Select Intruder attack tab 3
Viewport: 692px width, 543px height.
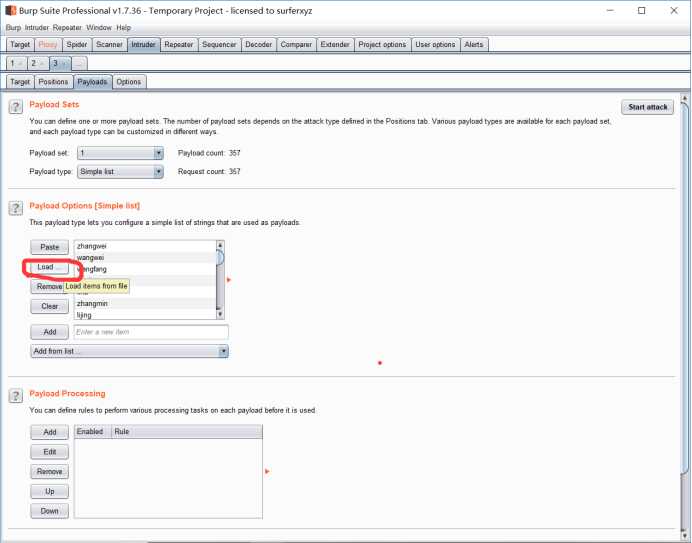point(60,64)
